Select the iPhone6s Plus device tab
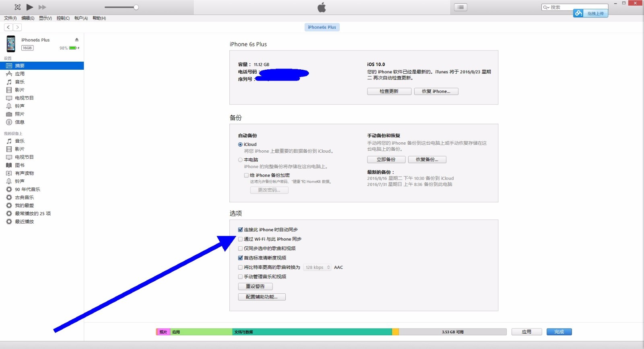 tap(322, 27)
